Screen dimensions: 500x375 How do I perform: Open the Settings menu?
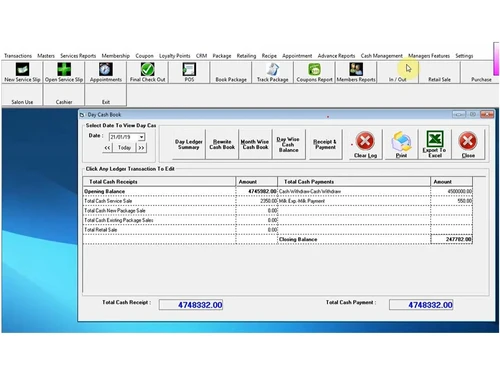(464, 56)
